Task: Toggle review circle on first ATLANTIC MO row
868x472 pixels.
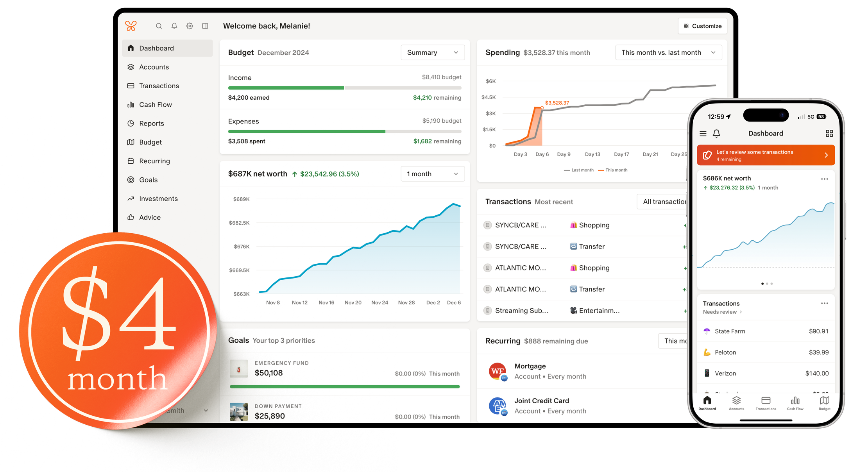Action: pyautogui.click(x=487, y=268)
